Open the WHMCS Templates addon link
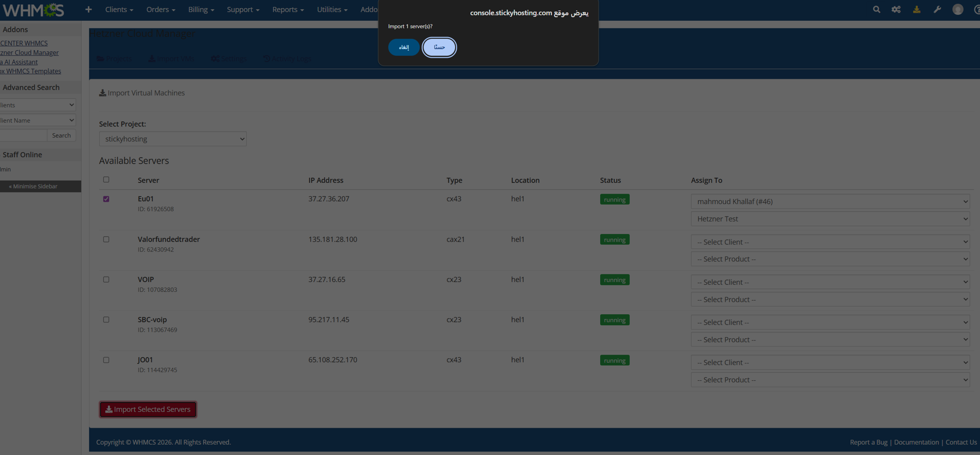 (31, 71)
